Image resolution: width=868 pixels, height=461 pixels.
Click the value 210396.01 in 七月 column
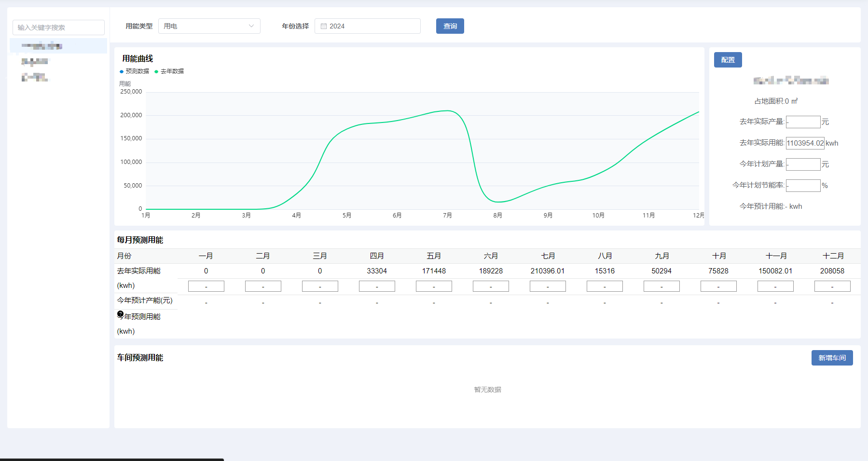(548, 271)
